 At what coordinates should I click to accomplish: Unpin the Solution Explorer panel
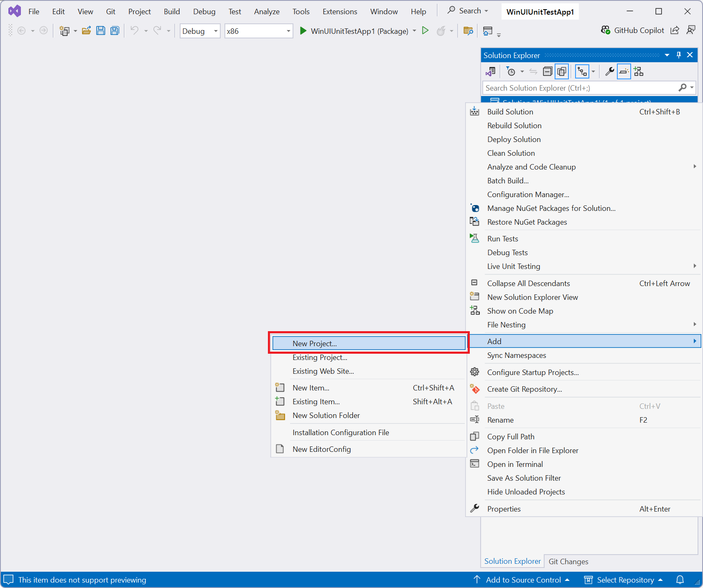point(678,55)
